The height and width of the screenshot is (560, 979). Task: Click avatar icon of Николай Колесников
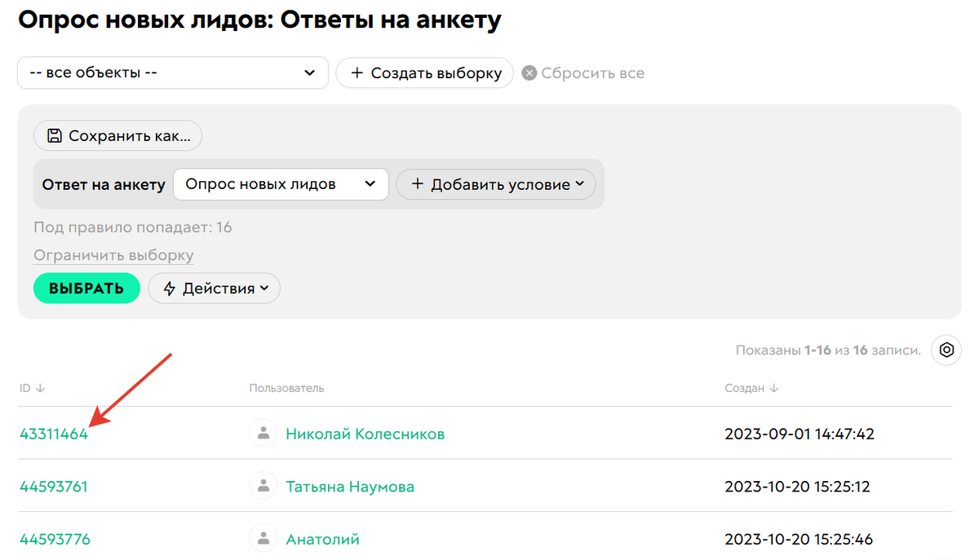click(x=263, y=433)
